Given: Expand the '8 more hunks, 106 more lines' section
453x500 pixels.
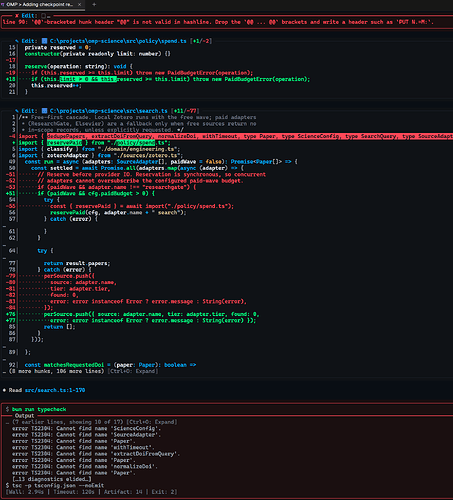Looking at the screenshot, I should (x=56, y=371).
